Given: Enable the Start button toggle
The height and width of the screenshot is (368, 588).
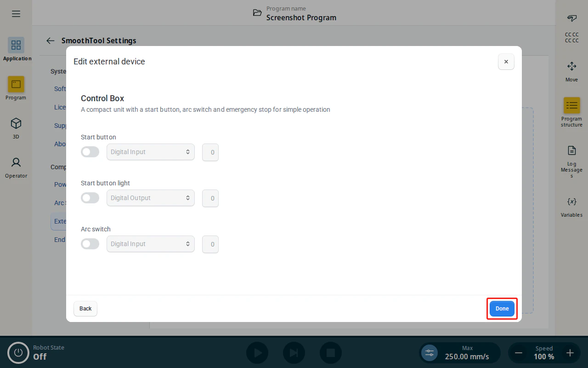Looking at the screenshot, I should pyautogui.click(x=90, y=152).
